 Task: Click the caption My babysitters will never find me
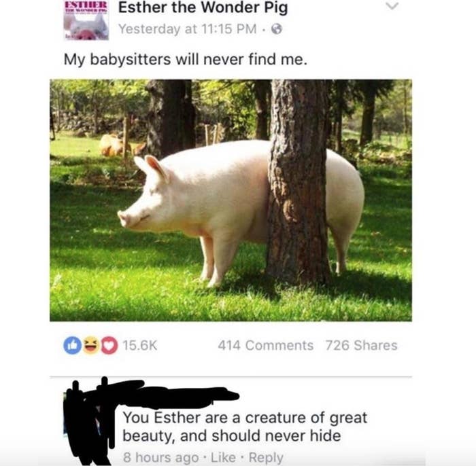[185, 59]
